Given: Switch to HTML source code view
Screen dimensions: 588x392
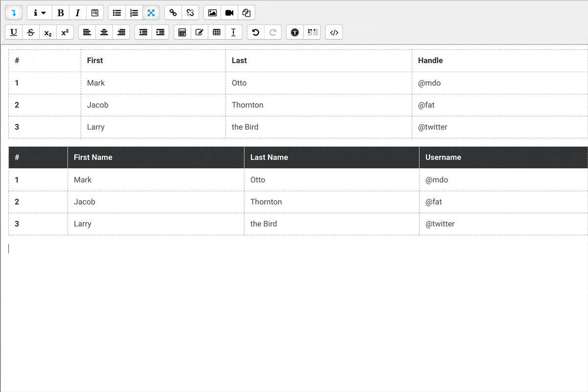Looking at the screenshot, I should point(334,32).
